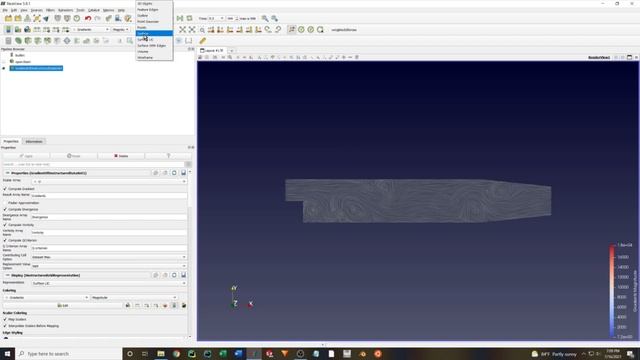Open the Contributing Cell Option dropdown

pyautogui.click(x=109, y=257)
